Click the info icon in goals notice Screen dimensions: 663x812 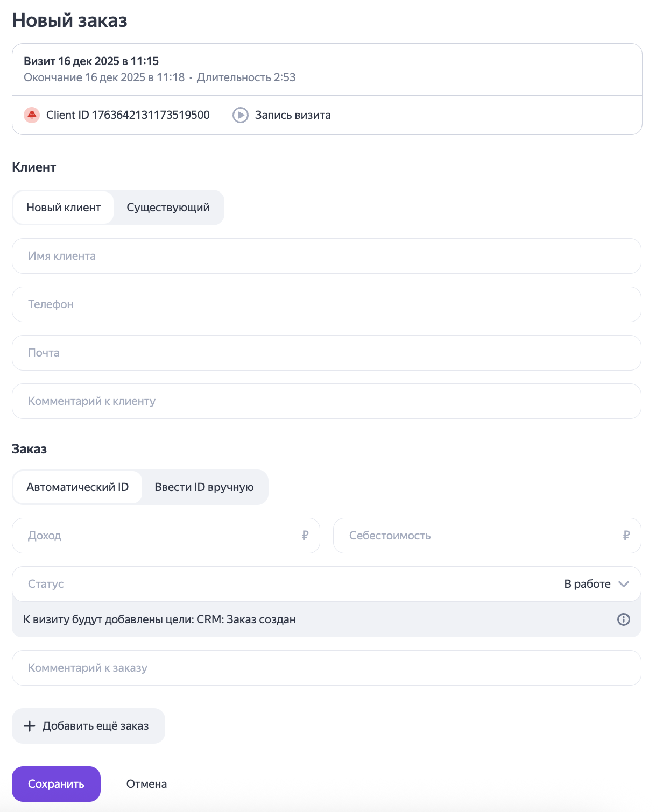click(x=623, y=619)
